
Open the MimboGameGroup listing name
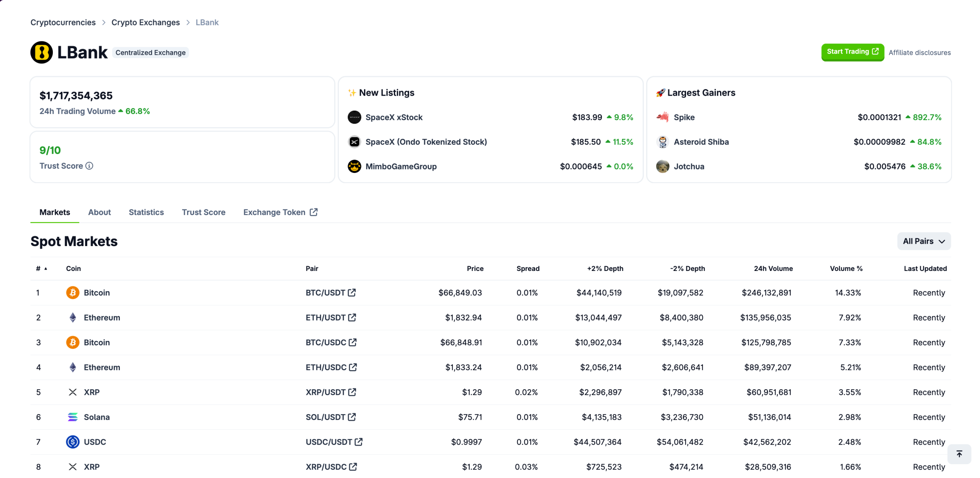(x=401, y=166)
